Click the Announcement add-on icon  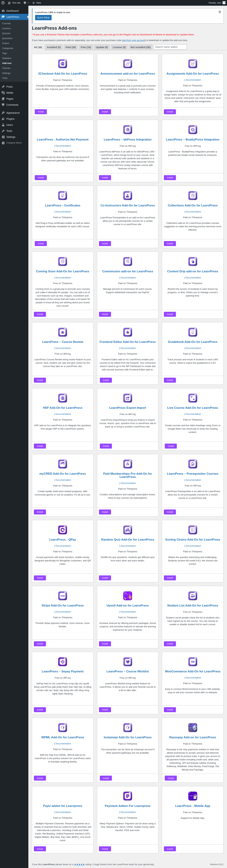(x=128, y=64)
